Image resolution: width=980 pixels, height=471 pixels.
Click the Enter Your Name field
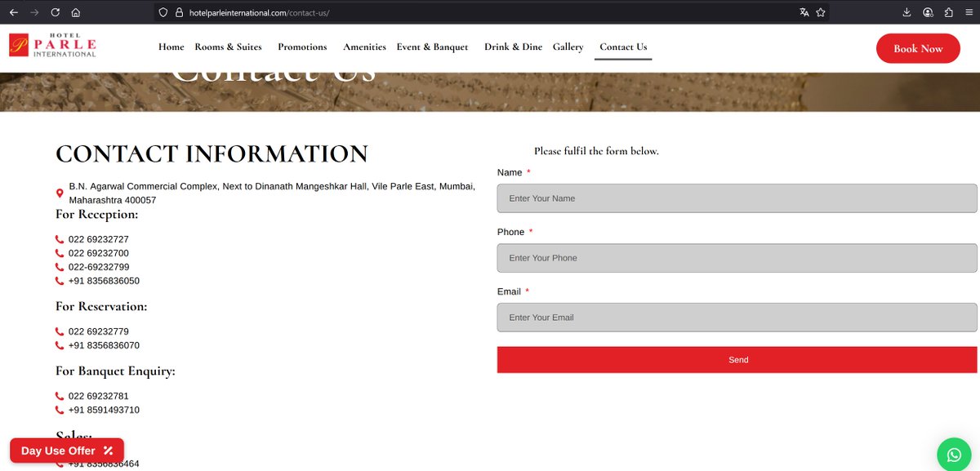coord(737,198)
